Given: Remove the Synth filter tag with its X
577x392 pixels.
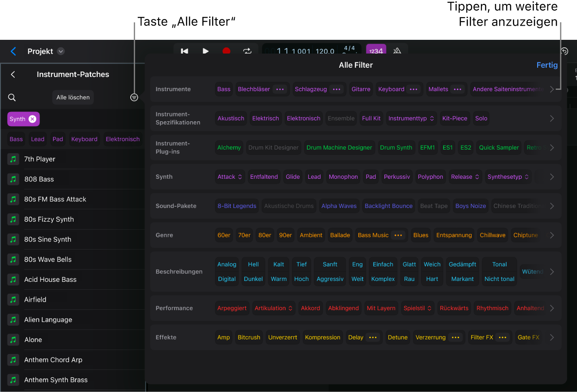Looking at the screenshot, I should 32,119.
